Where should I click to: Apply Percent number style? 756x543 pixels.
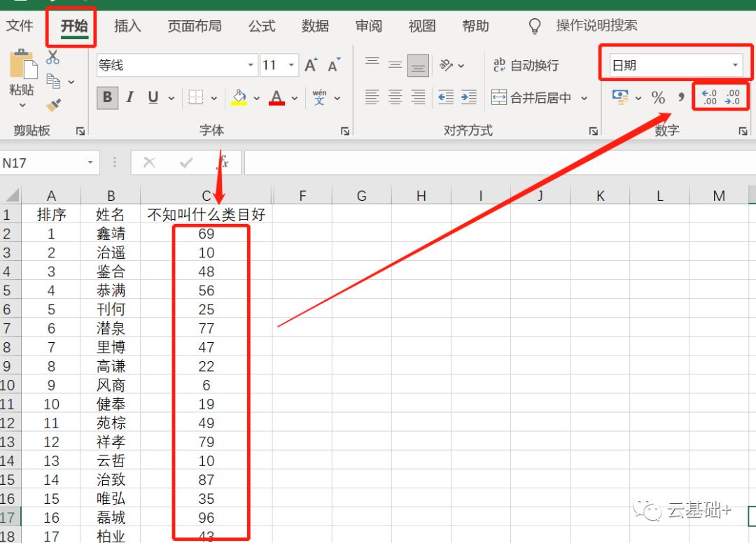pyautogui.click(x=658, y=98)
